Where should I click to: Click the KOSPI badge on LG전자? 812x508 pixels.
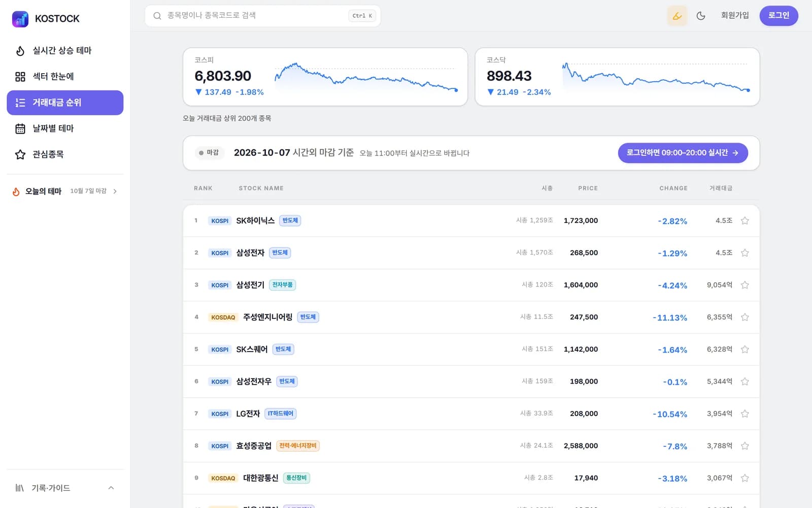pyautogui.click(x=220, y=414)
